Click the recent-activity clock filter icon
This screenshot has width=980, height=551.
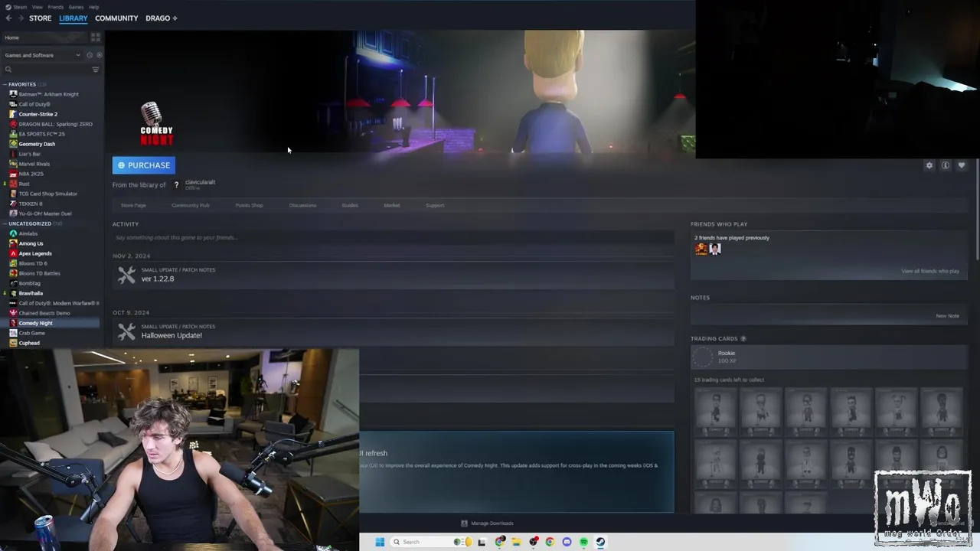tap(89, 55)
